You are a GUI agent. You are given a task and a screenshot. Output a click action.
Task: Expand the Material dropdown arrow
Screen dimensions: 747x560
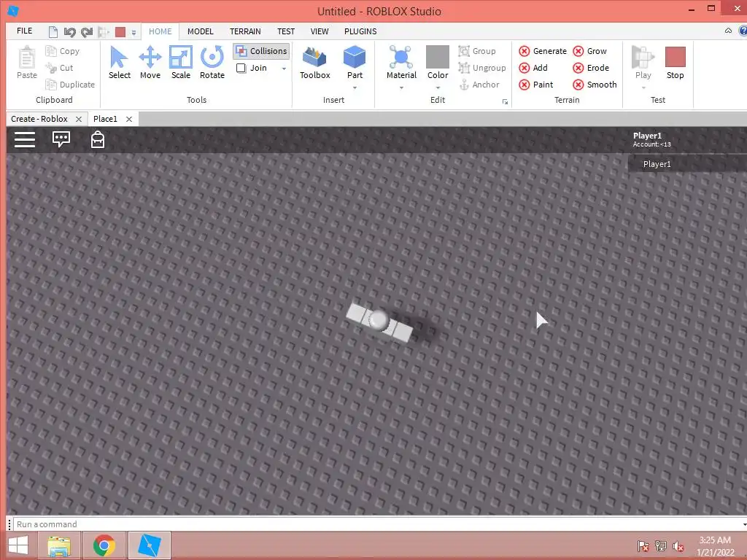[x=401, y=87]
